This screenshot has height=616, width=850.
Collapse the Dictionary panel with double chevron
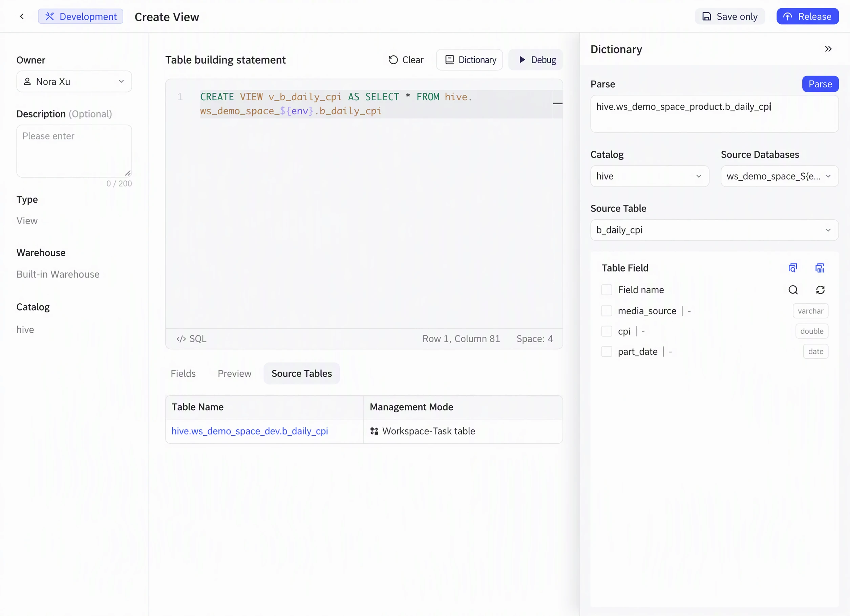click(x=828, y=49)
